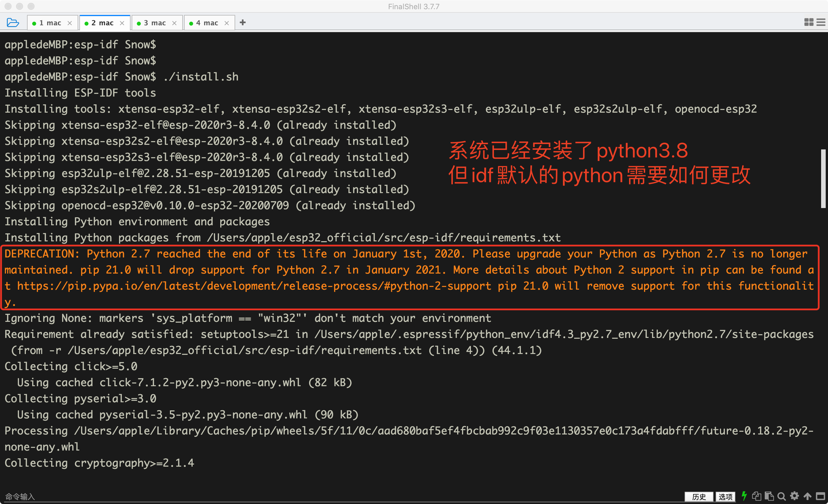Click 'Collecting cryptography>=2.1.4' line
This screenshot has height=504, width=828.
pyautogui.click(x=99, y=463)
